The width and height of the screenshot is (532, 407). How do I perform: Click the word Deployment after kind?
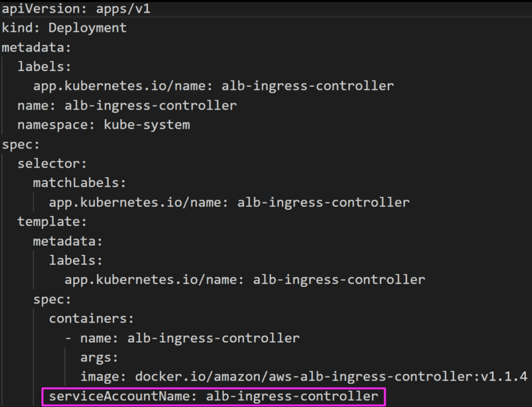click(x=87, y=28)
